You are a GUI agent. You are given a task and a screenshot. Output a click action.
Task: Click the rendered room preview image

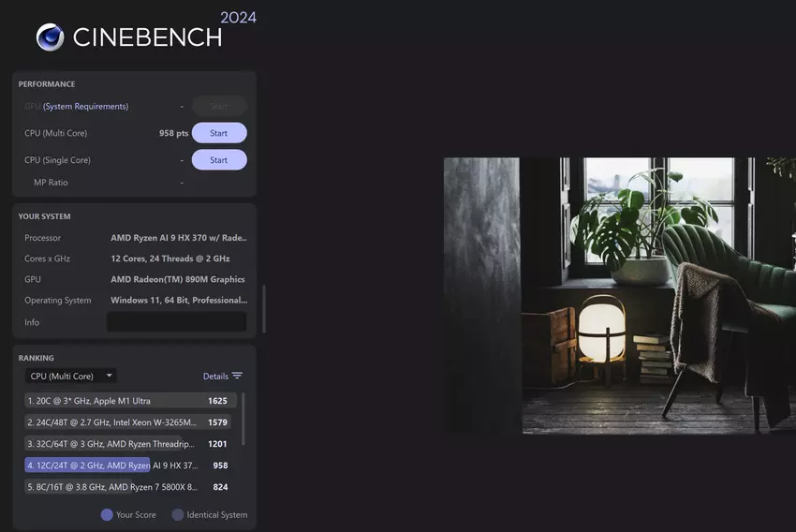(x=619, y=295)
